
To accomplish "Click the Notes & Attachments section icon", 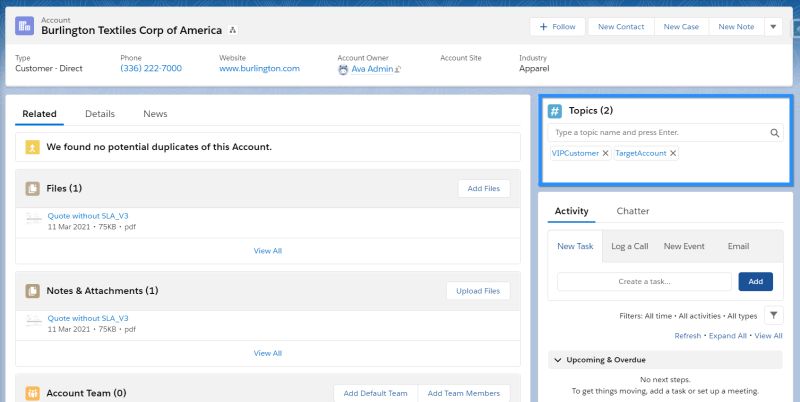I will (33, 291).
